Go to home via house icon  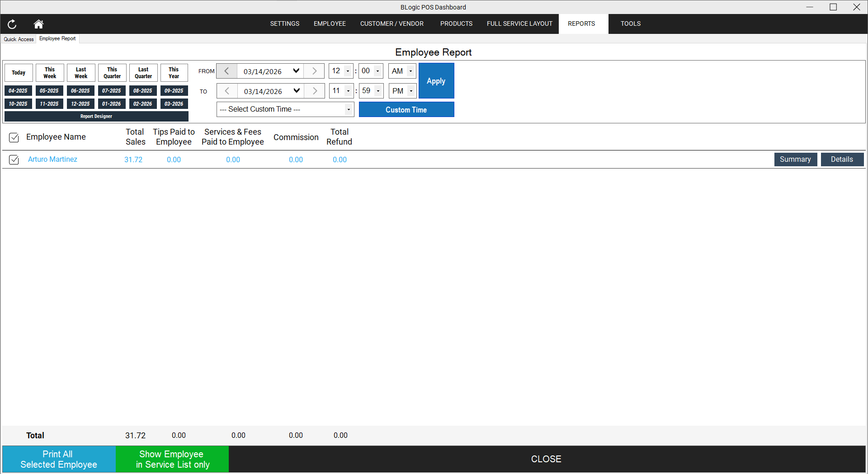pos(38,24)
